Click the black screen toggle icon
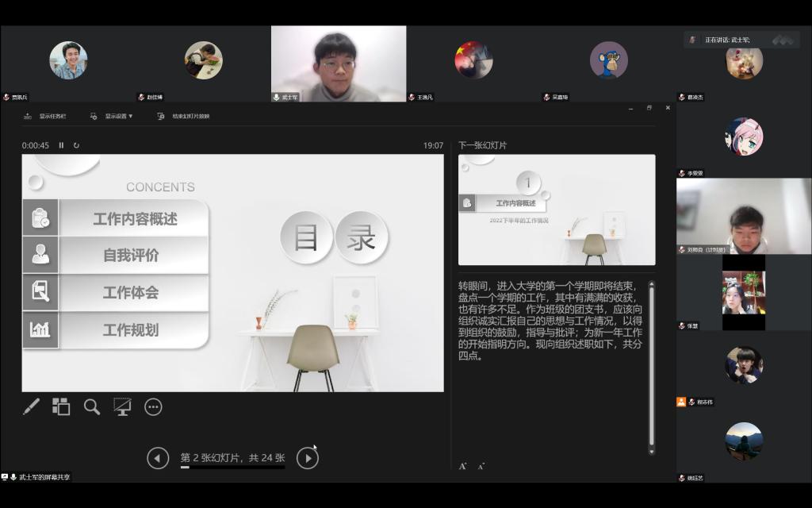The image size is (812, 508). 122,407
